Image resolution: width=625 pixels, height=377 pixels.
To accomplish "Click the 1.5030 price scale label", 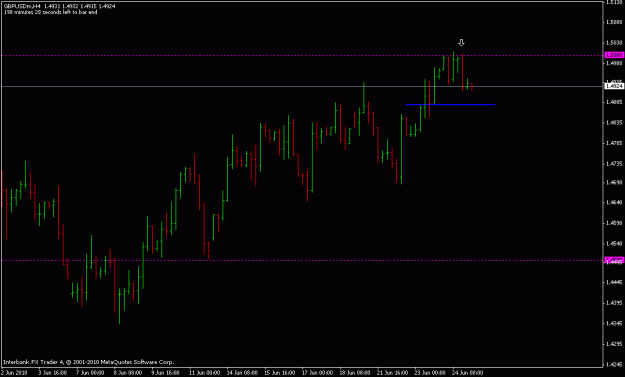I will pos(614,42).
